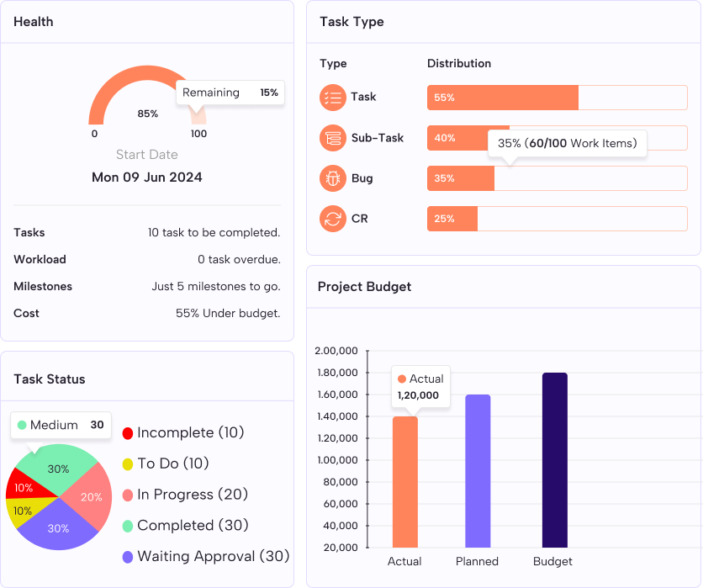
Task: Click the purple Waiting Approval legend dot
Action: [x=128, y=557]
